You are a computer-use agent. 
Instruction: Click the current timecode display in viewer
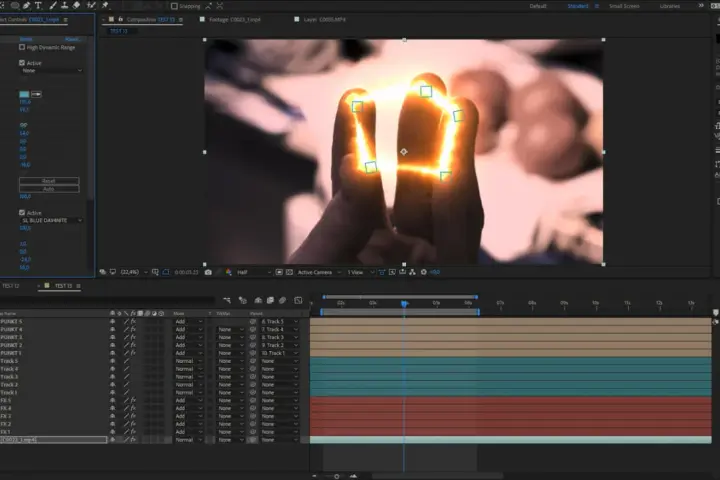click(186, 272)
